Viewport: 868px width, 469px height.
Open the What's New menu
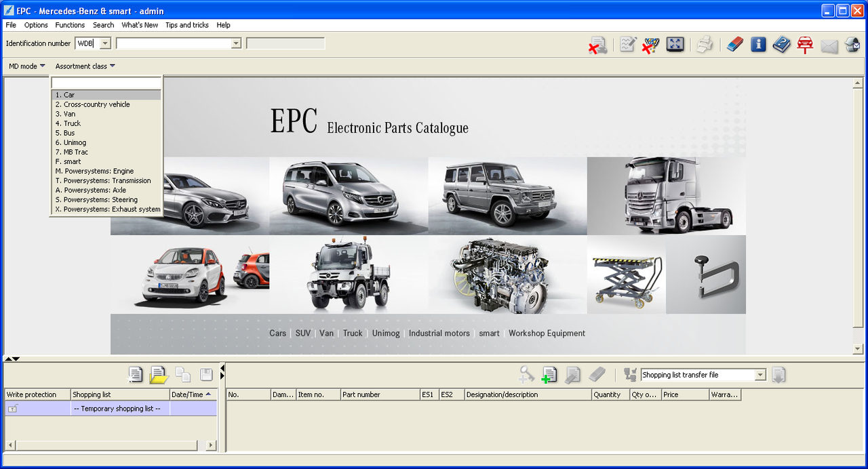(140, 25)
